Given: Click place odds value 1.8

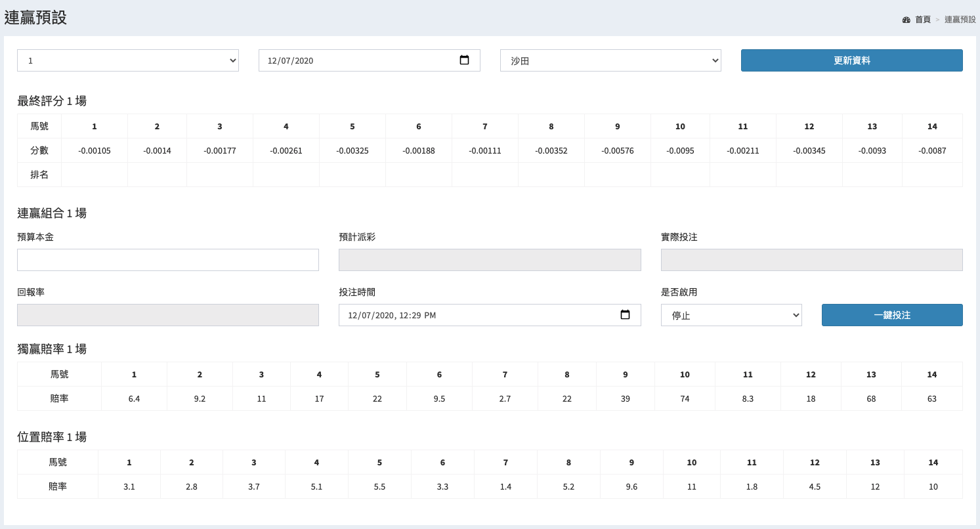Looking at the screenshot, I should click(x=752, y=486).
